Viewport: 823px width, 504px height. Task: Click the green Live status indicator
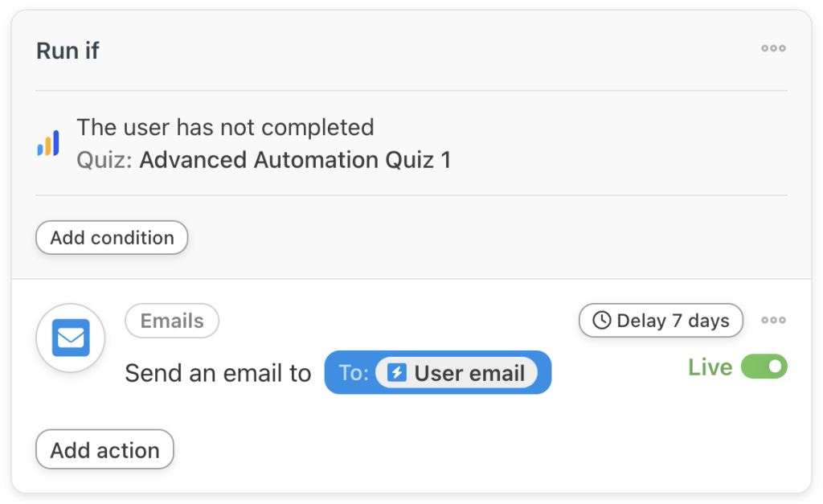coord(710,367)
